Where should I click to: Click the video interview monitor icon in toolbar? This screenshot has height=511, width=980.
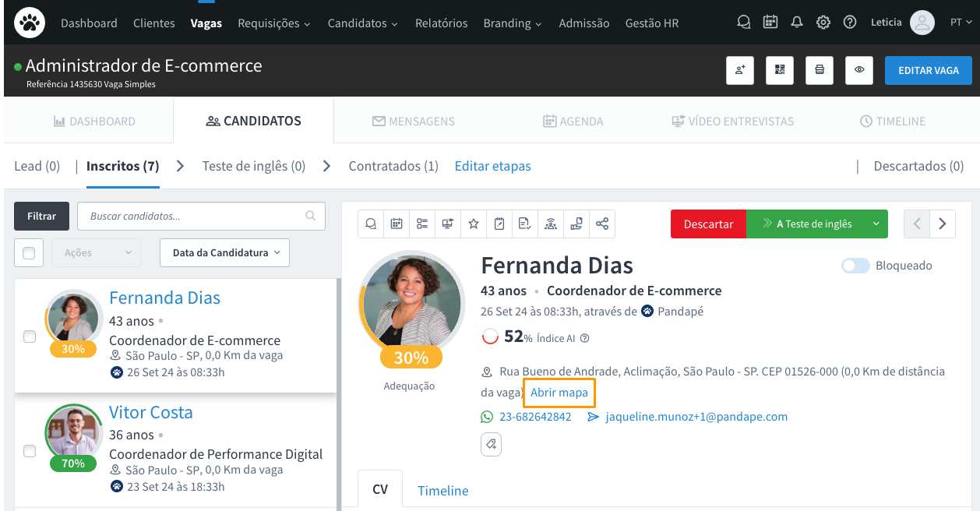[x=448, y=224]
